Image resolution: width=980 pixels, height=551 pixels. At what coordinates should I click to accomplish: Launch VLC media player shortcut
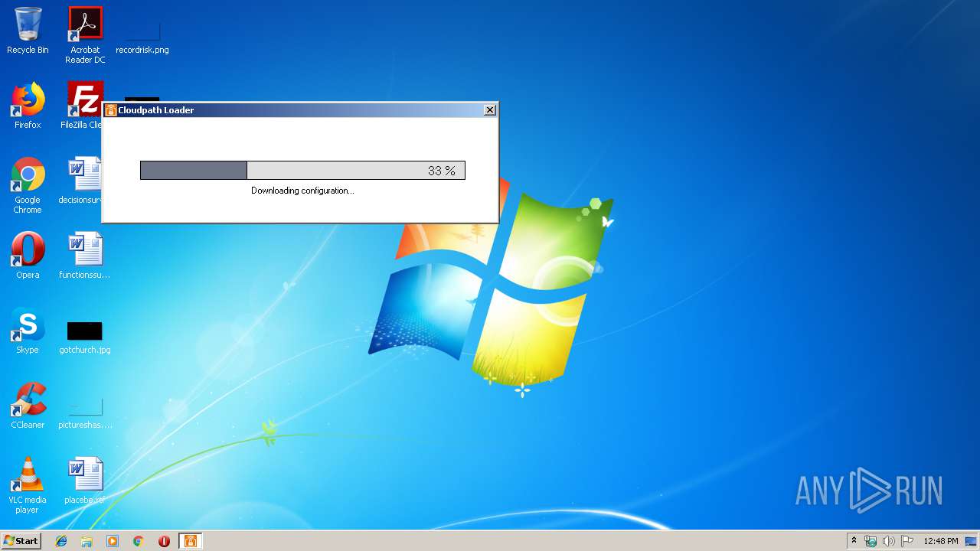click(28, 485)
